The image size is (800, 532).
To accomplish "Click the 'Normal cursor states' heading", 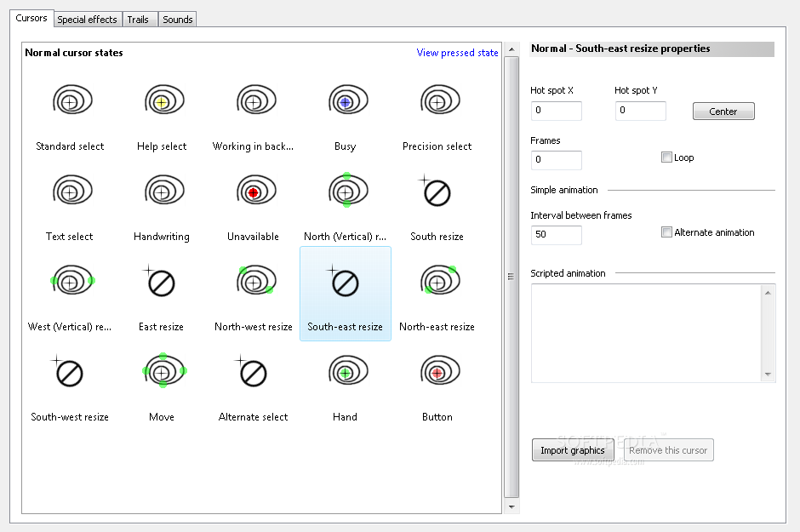I will (x=74, y=53).
